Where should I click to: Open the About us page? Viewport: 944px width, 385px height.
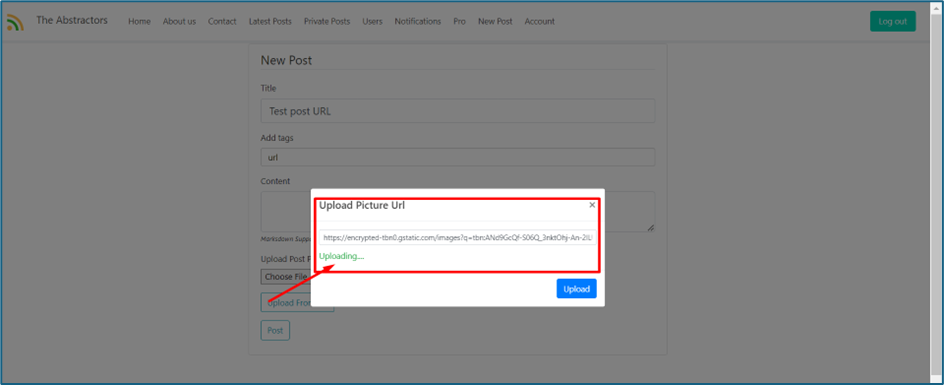click(x=179, y=21)
